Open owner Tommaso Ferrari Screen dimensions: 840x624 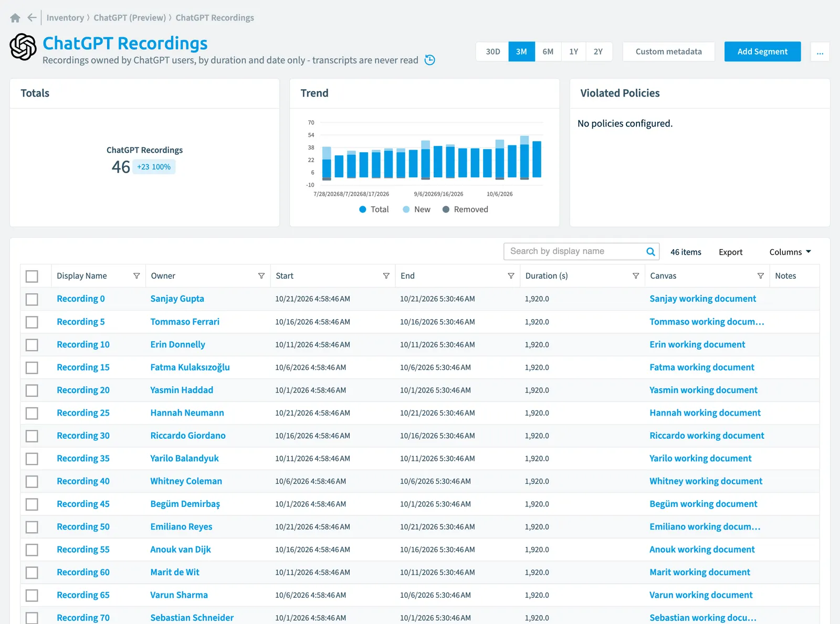click(x=185, y=322)
